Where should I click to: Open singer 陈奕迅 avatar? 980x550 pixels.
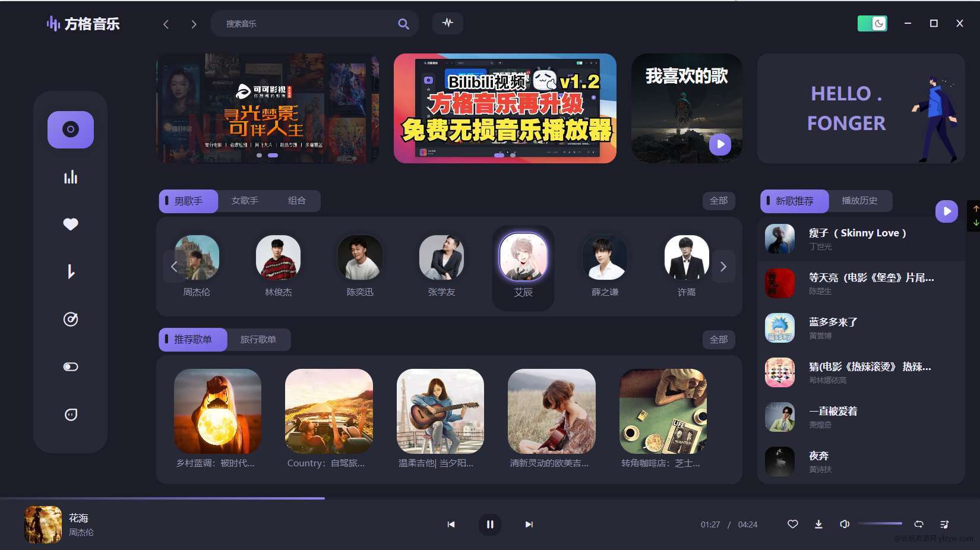[360, 258]
